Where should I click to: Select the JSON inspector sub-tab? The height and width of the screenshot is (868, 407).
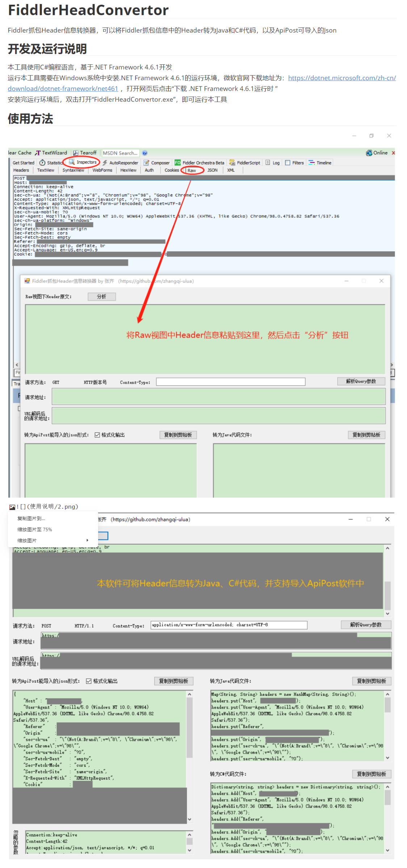click(213, 170)
